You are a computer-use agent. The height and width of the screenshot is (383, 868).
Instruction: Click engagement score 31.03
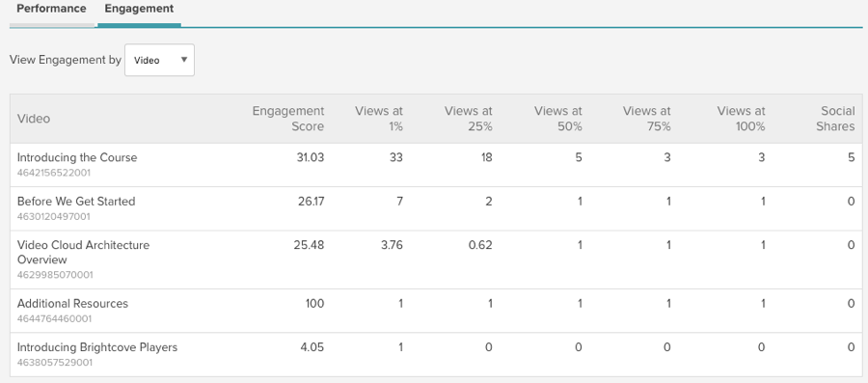click(x=310, y=157)
